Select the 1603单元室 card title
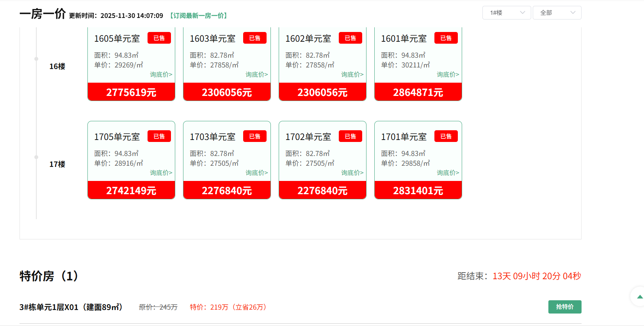The height and width of the screenshot is (326, 644). point(212,39)
